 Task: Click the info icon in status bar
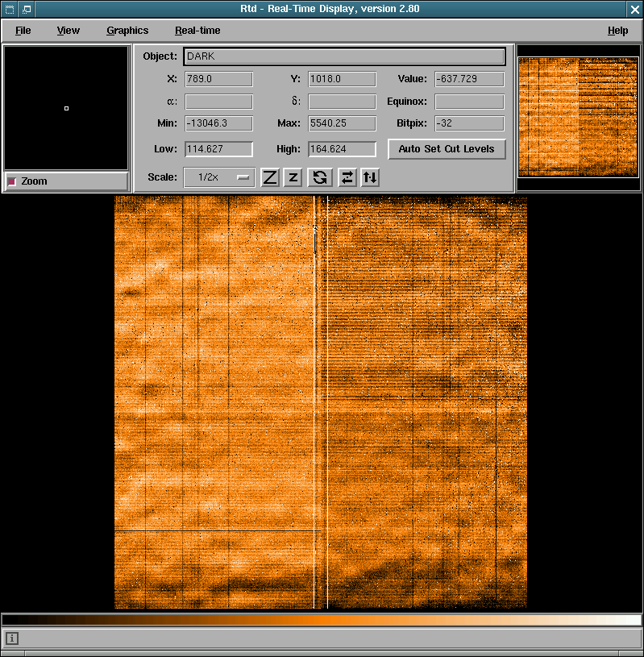tap(12, 638)
